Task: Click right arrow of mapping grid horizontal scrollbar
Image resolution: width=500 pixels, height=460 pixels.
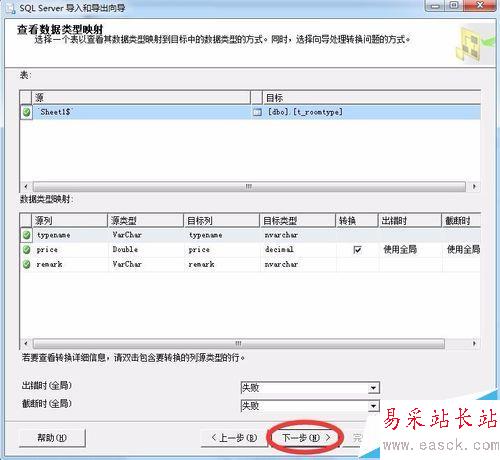Action: pos(474,343)
